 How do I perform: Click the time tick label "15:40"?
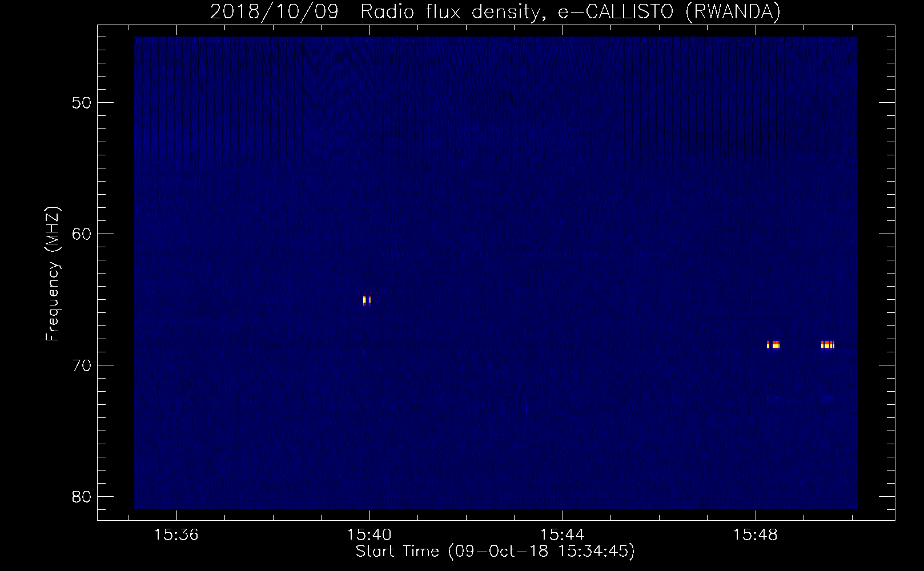tap(369, 534)
